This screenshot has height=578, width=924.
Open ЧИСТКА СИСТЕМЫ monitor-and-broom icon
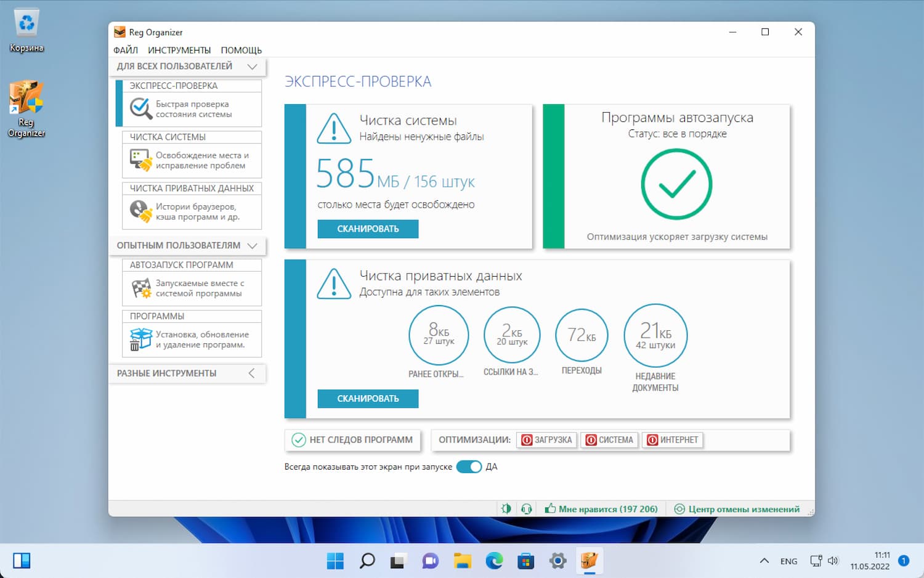point(141,160)
